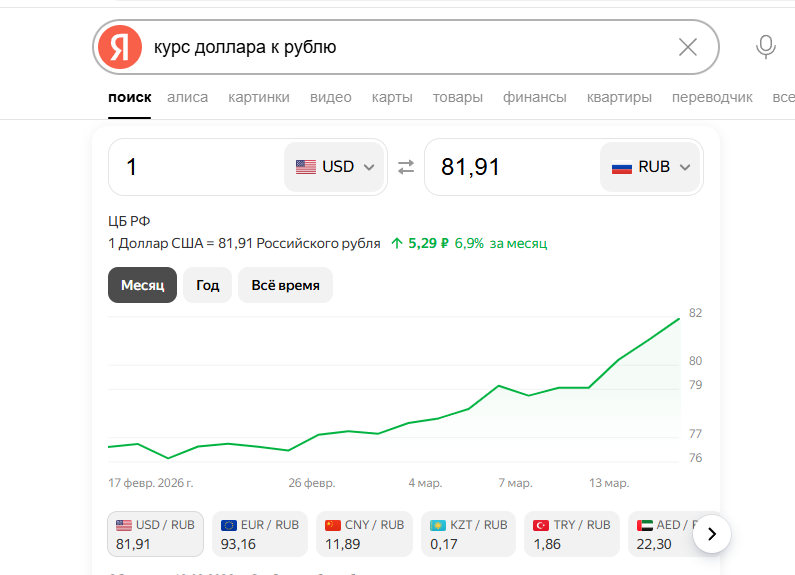Clear the search query with X icon
The image size is (795, 575).
pos(688,47)
